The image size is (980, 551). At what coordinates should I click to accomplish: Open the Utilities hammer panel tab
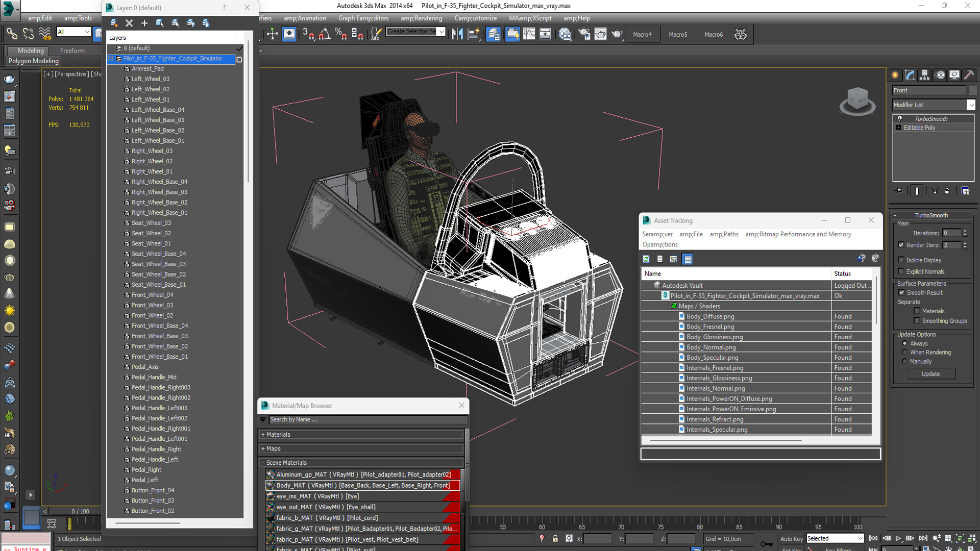point(969,75)
